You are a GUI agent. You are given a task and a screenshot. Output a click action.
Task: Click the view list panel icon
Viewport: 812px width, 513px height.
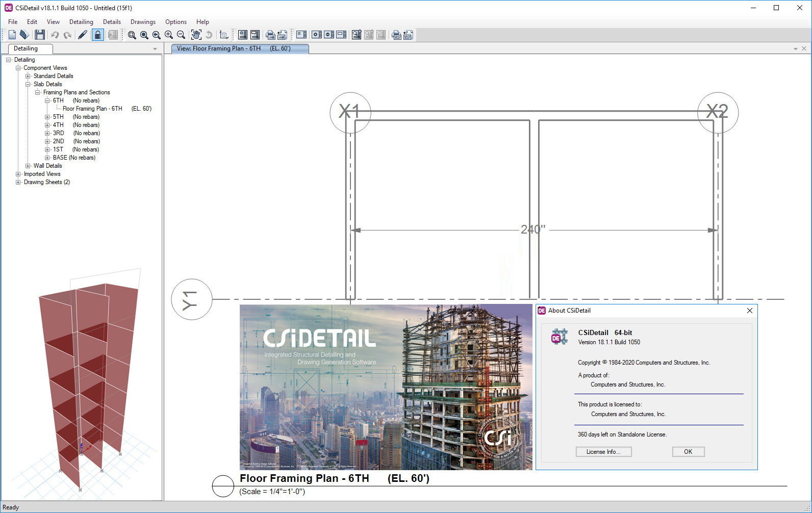pyautogui.click(x=301, y=35)
